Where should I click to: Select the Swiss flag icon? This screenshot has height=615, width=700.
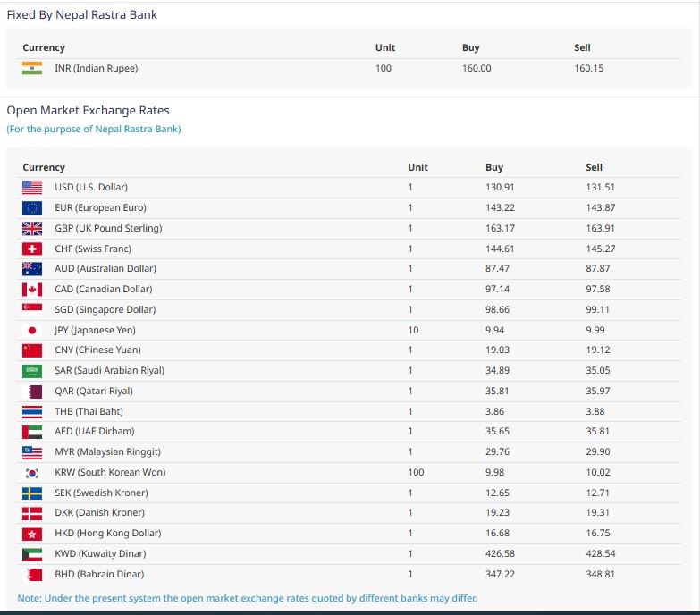[x=32, y=249]
